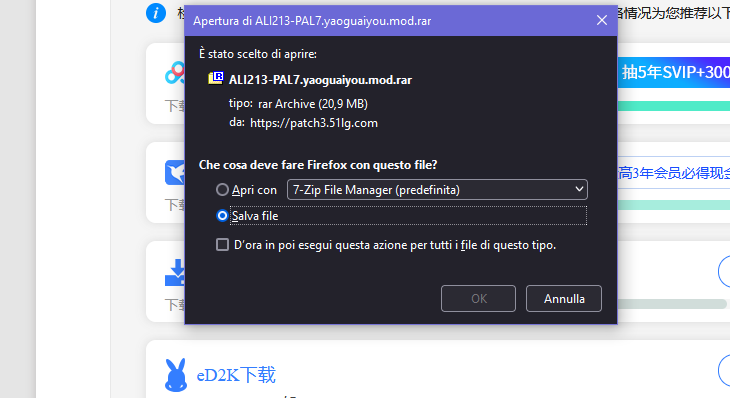Close the Apertura di ALI213 dialog
The image size is (730, 398).
click(602, 20)
